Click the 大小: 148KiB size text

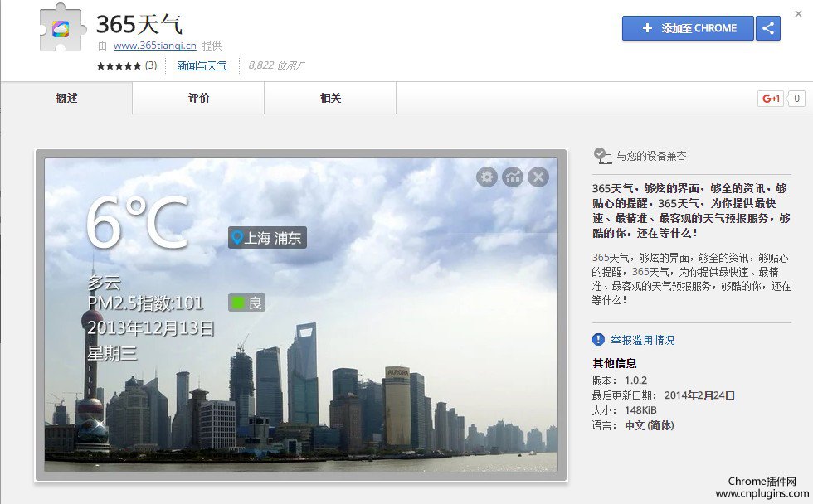coord(624,410)
